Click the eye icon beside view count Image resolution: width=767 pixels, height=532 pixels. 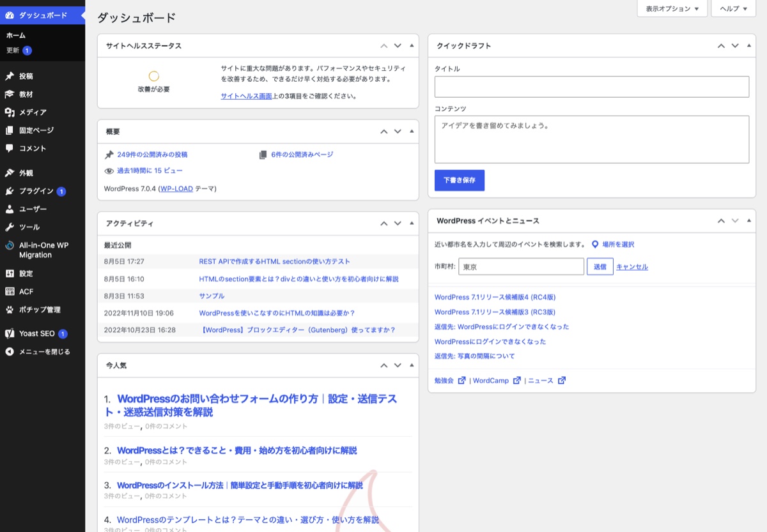[x=109, y=171]
